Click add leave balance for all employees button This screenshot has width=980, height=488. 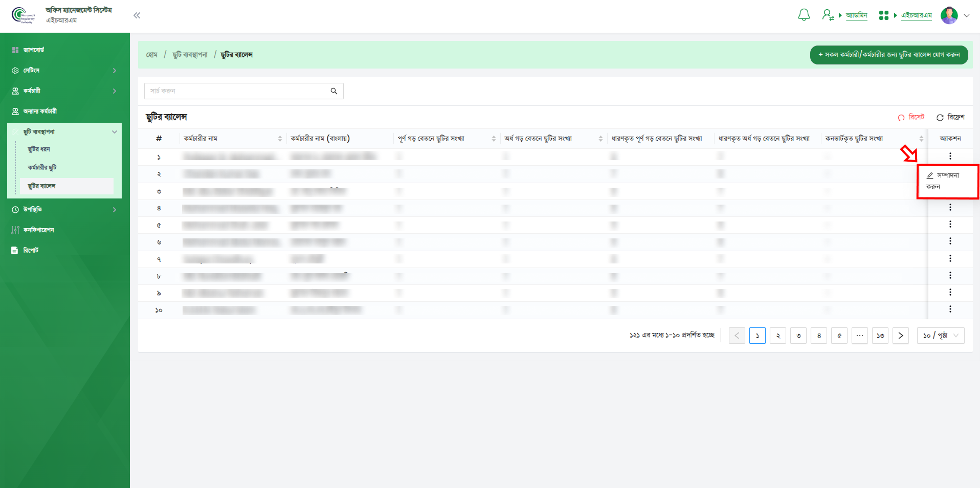click(888, 55)
